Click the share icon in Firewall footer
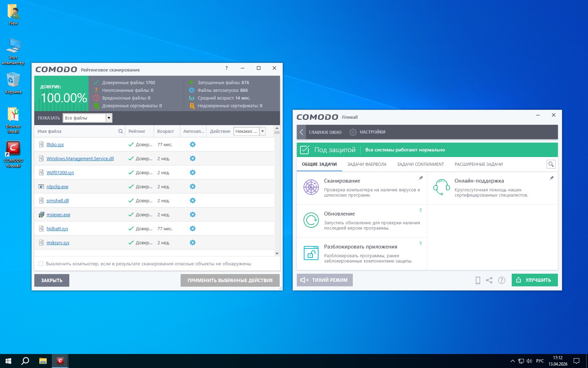 point(489,280)
